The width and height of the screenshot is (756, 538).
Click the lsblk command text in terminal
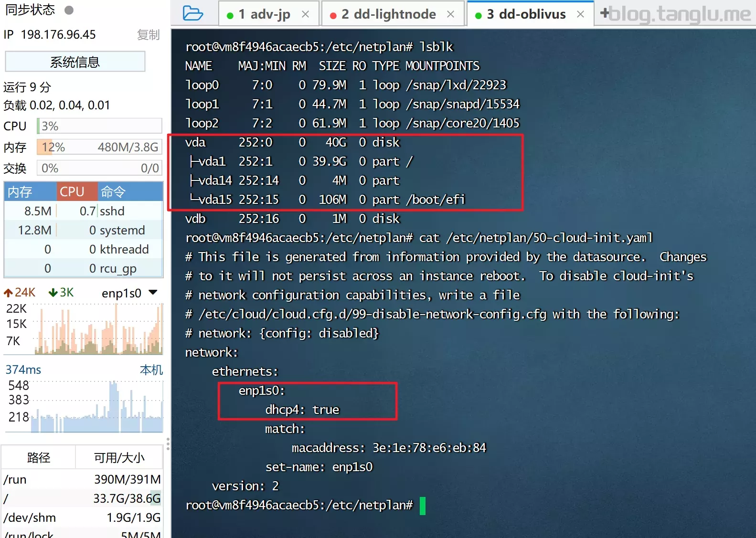pyautogui.click(x=436, y=47)
